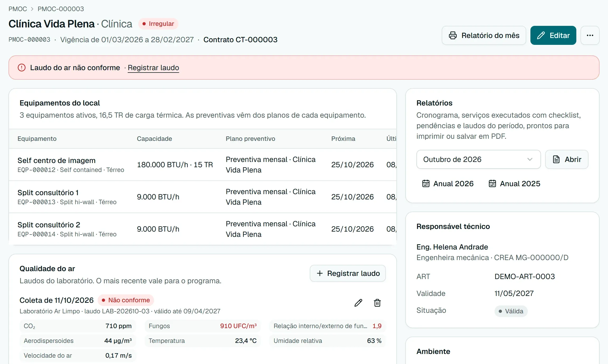The width and height of the screenshot is (608, 364).
Task: Expand the Outubro de 2026 month dropdown
Action: pyautogui.click(x=478, y=159)
